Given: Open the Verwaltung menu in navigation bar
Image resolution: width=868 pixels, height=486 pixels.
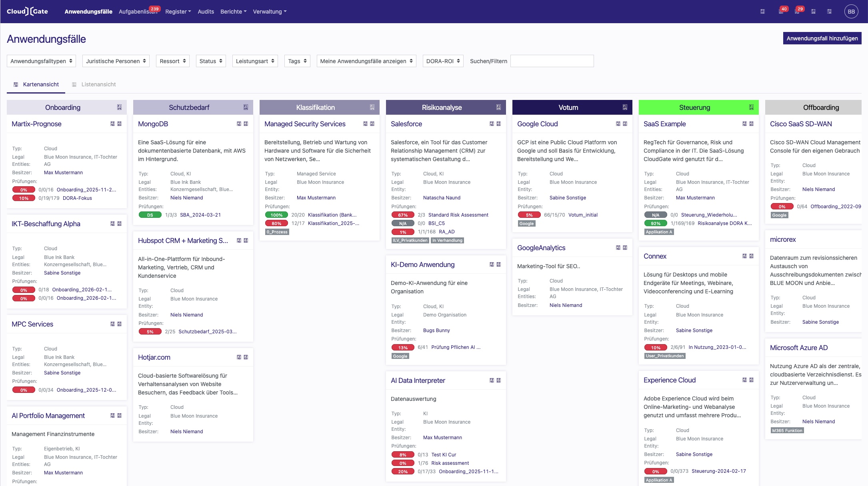Looking at the screenshot, I should pyautogui.click(x=270, y=12).
